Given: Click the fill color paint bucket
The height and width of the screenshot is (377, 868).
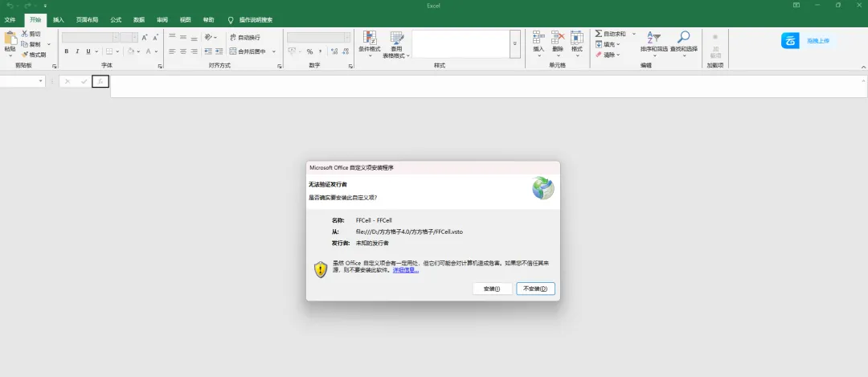Looking at the screenshot, I should tap(131, 51).
